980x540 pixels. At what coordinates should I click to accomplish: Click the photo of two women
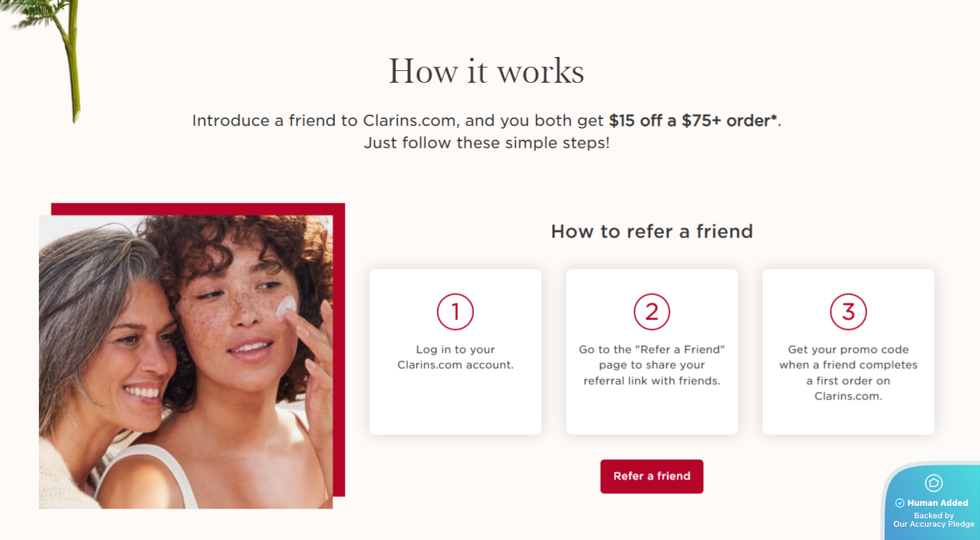coord(185,362)
